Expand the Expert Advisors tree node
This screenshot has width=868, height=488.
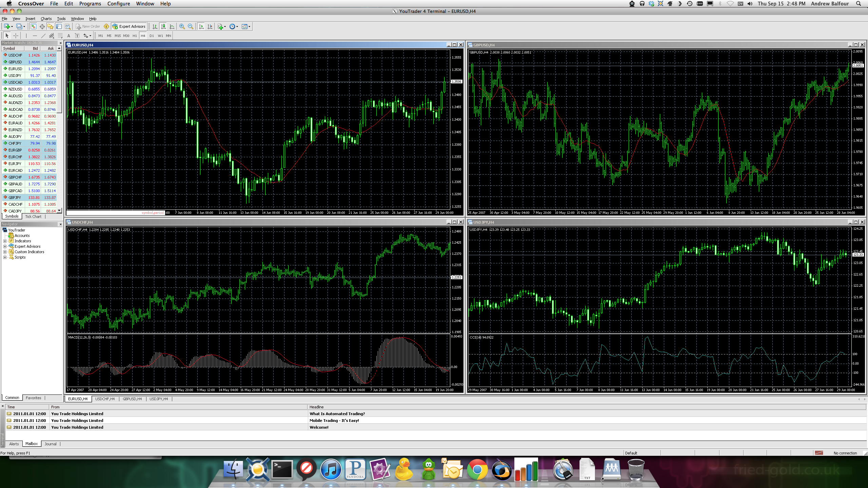(5, 246)
